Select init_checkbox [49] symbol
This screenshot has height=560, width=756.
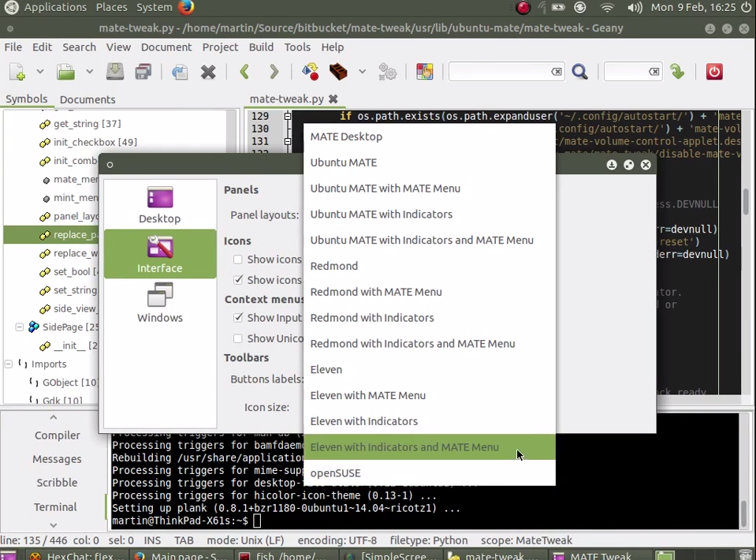95,142
